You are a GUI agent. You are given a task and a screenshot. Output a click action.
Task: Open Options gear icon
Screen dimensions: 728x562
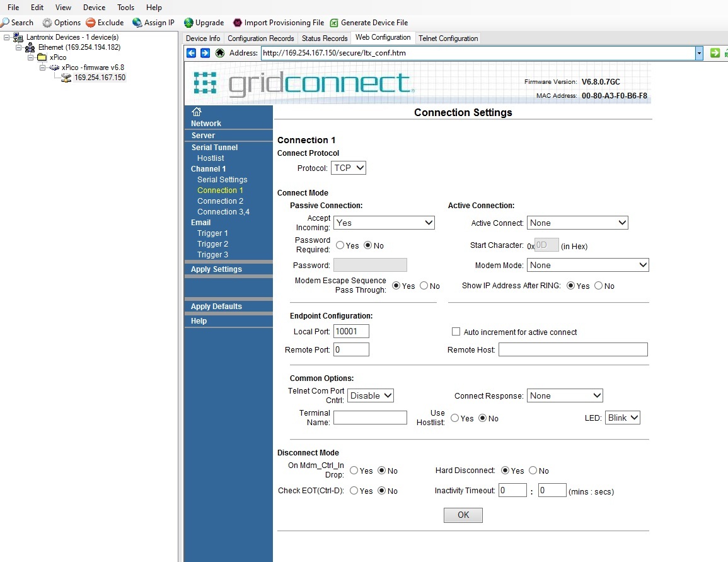pyautogui.click(x=47, y=22)
